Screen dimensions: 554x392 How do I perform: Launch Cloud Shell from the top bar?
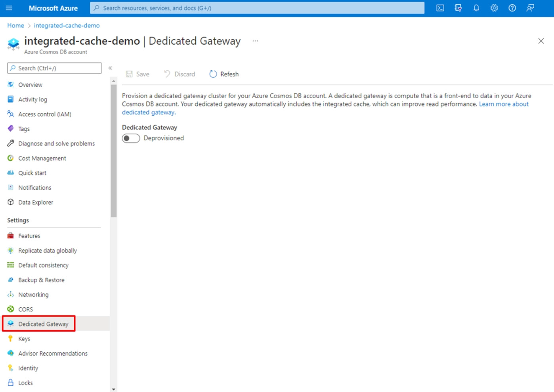440,8
